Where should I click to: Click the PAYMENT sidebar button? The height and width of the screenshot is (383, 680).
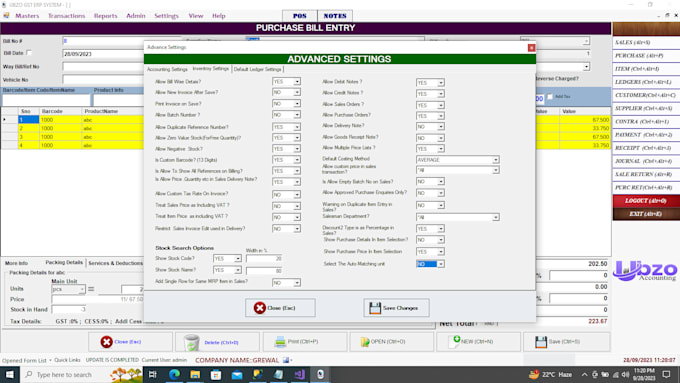point(646,135)
